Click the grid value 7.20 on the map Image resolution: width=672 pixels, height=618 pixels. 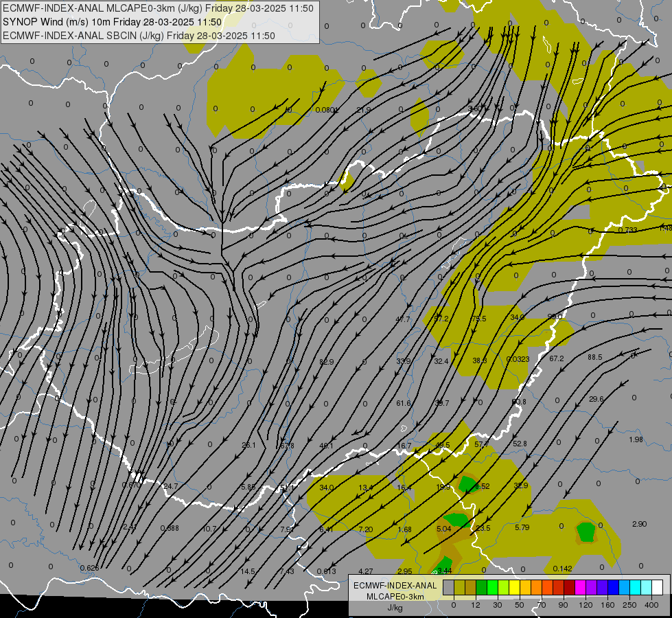click(x=366, y=529)
